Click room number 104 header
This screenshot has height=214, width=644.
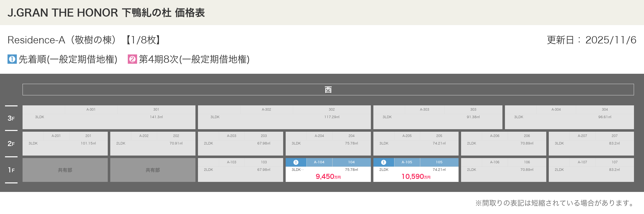click(351, 162)
